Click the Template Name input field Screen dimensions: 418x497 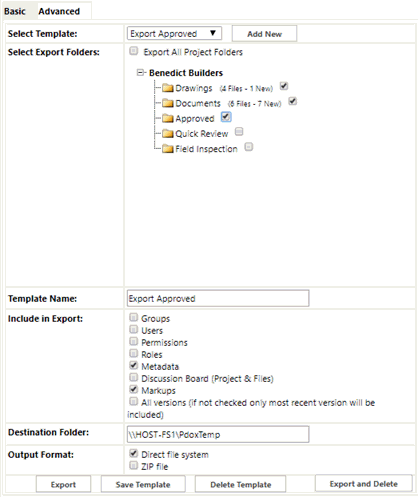click(x=218, y=298)
